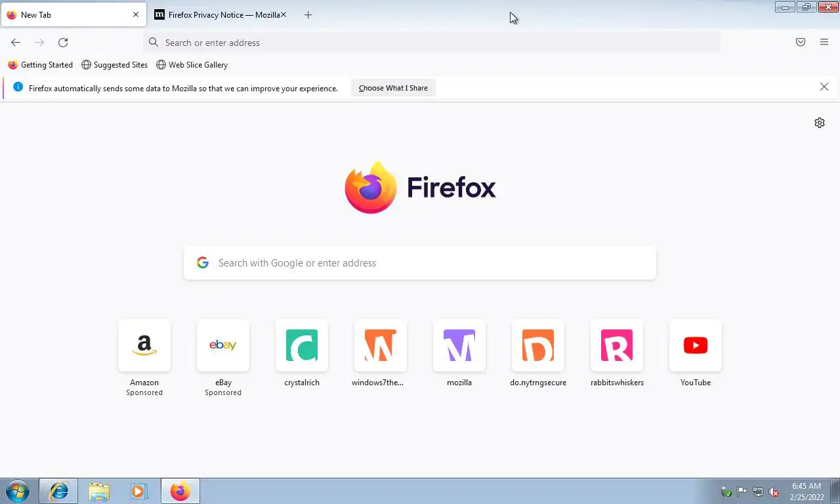
Task: Open the Save to Pocket icon
Action: point(801,43)
